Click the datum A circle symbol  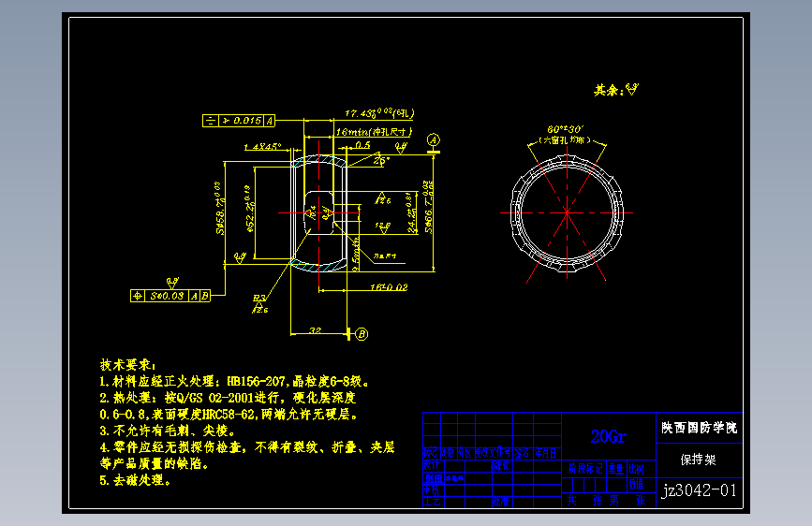[433, 139]
